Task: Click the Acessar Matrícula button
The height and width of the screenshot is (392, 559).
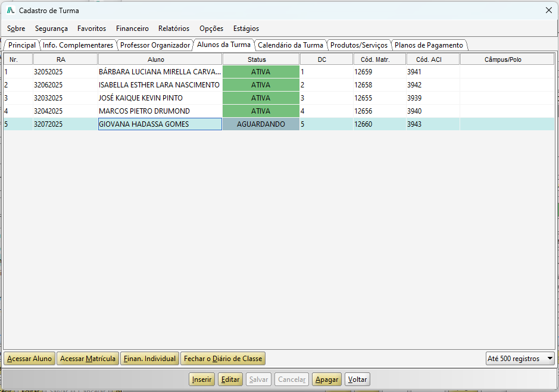Action: (x=88, y=359)
